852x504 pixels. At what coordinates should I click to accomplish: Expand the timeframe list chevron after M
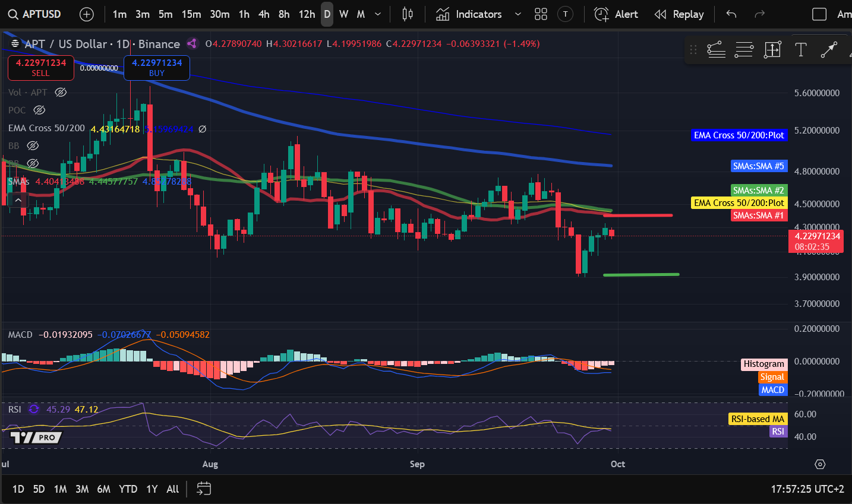pyautogui.click(x=378, y=14)
